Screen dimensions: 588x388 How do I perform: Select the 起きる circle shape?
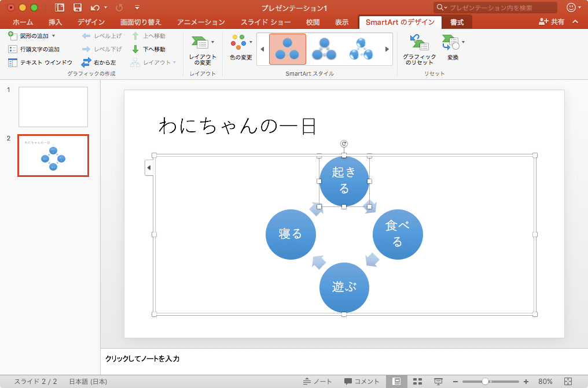pos(344,181)
